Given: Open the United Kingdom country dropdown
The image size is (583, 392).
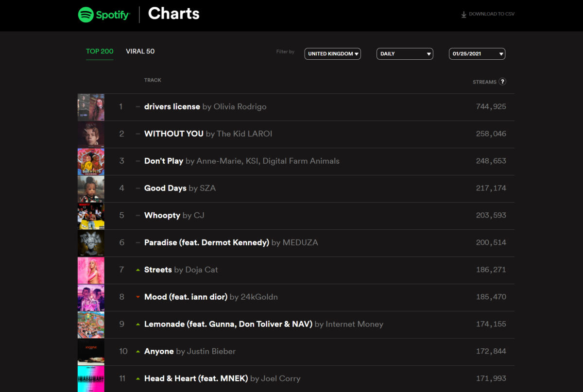Looking at the screenshot, I should pyautogui.click(x=333, y=54).
